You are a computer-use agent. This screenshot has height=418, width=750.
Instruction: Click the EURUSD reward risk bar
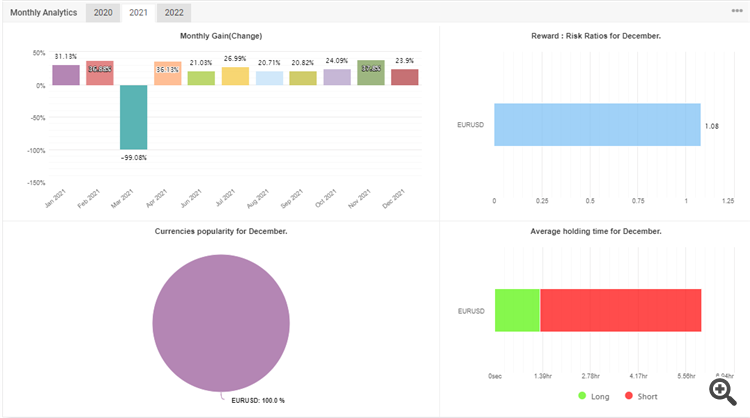tap(597, 124)
